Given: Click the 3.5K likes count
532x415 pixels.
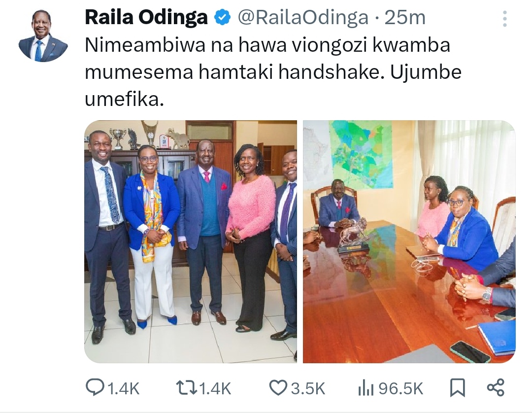Looking at the screenshot, I should click(x=308, y=388).
